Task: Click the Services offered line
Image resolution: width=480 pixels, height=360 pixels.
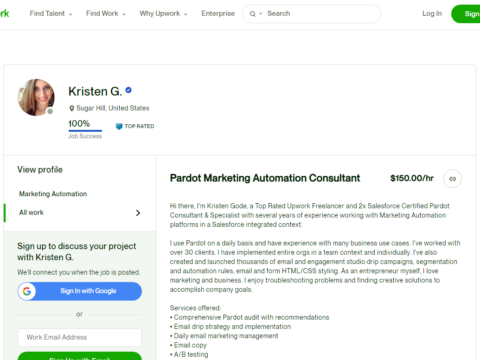Action: pos(195,308)
